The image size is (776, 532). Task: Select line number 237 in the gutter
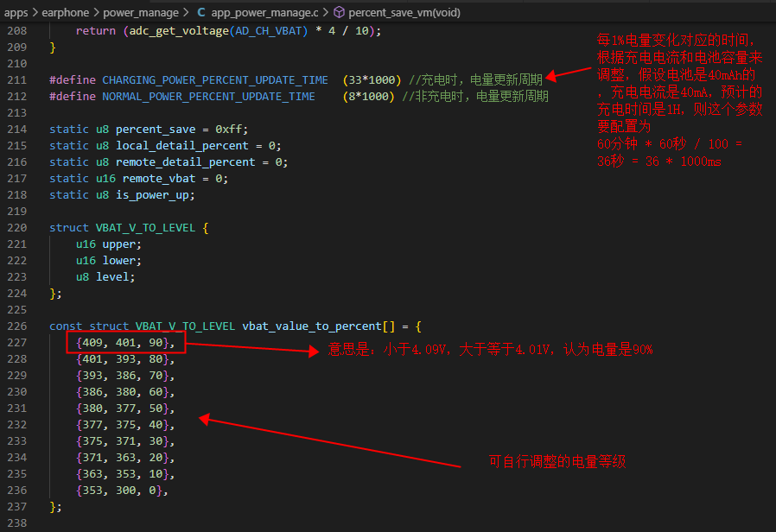coord(16,506)
